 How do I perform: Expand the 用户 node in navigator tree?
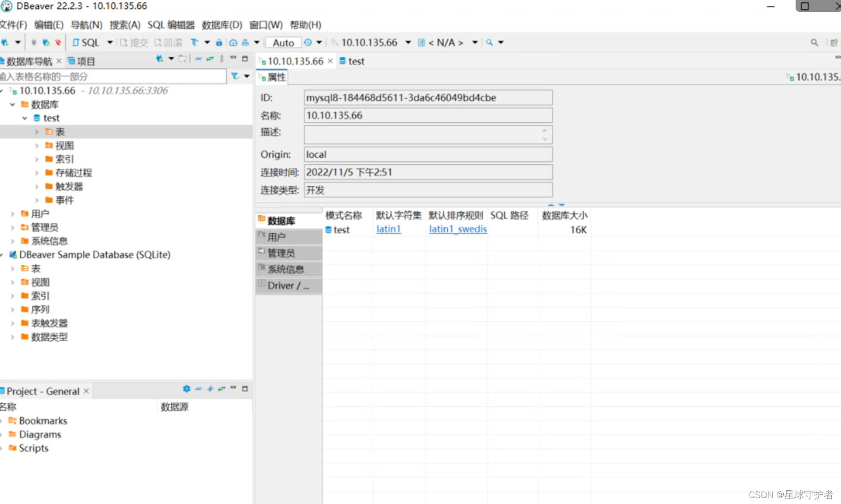[12, 214]
